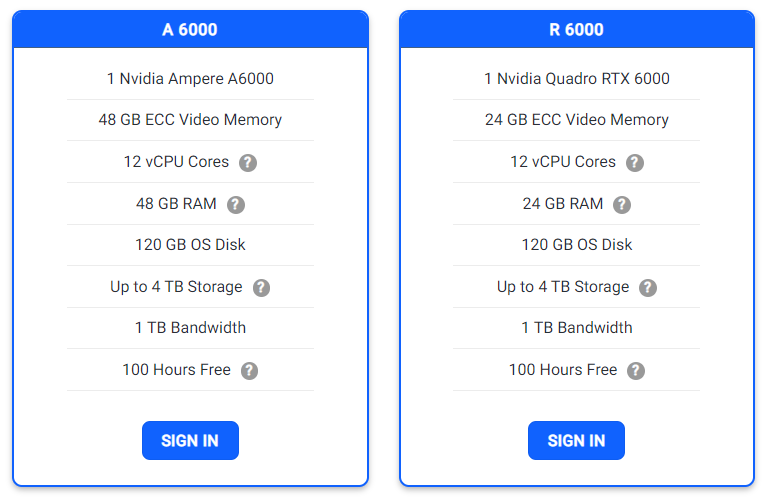The width and height of the screenshot is (764, 498).
Task: Click 24 GB ECC Video Memory row
Action: 577,120
